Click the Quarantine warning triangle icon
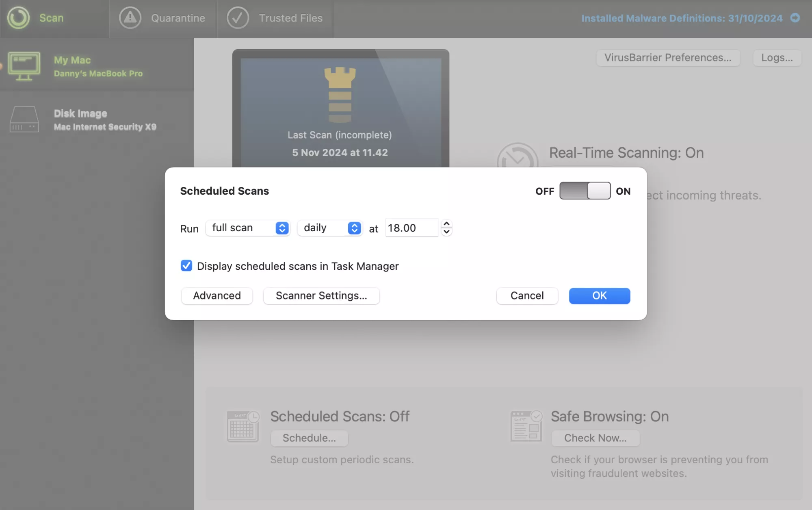 [130, 18]
